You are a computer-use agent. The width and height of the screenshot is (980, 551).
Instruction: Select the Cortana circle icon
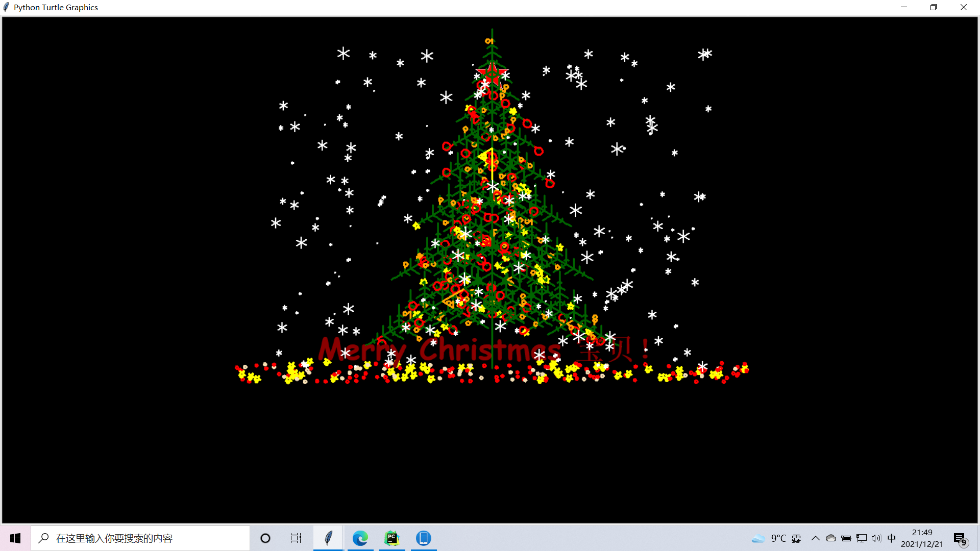(x=265, y=538)
